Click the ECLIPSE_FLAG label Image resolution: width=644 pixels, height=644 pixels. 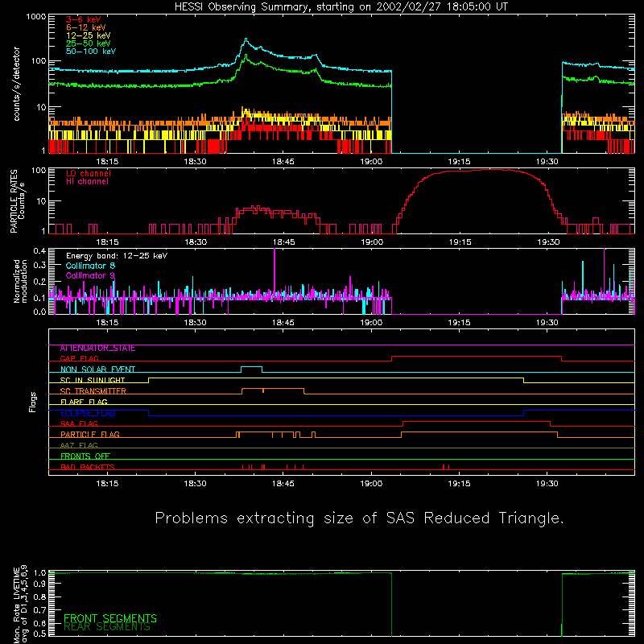(x=88, y=413)
